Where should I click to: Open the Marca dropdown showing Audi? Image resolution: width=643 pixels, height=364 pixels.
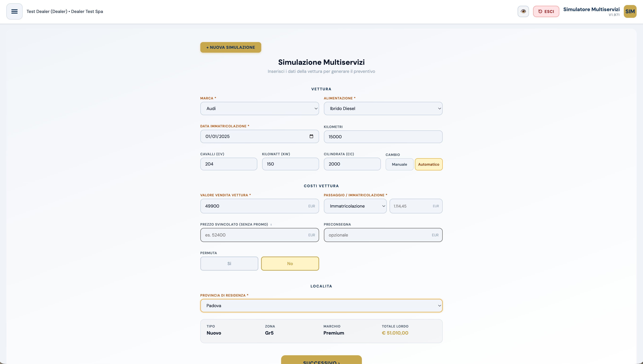(260, 108)
